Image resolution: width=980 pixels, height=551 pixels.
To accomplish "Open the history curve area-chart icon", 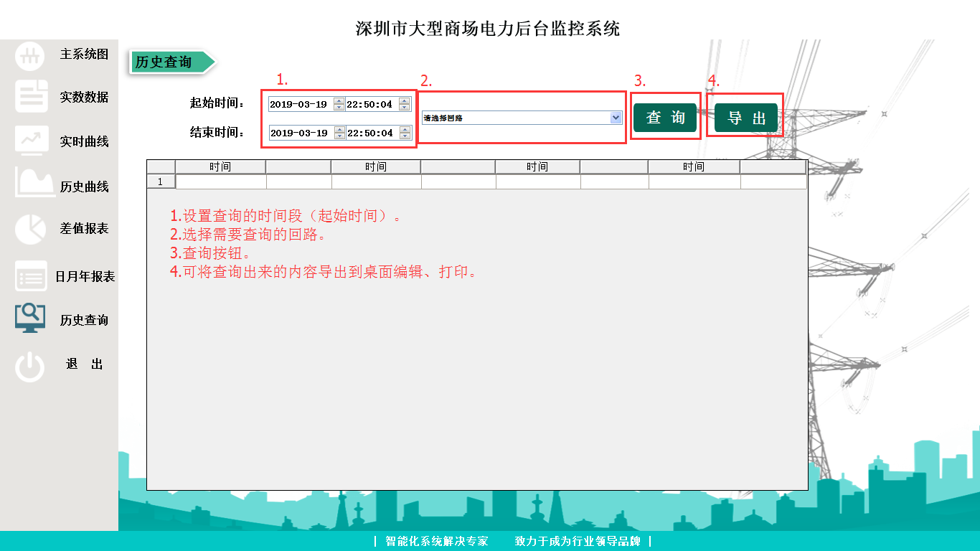I will pyautogui.click(x=34, y=184).
